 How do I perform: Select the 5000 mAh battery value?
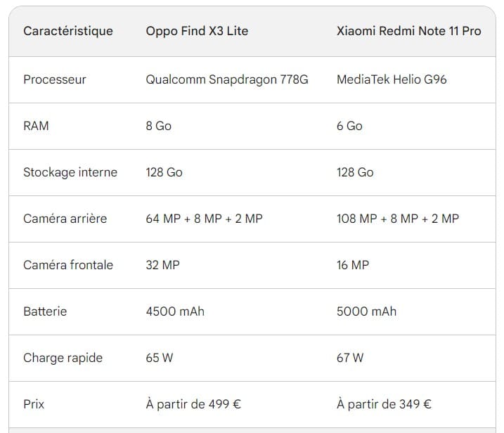[366, 311]
